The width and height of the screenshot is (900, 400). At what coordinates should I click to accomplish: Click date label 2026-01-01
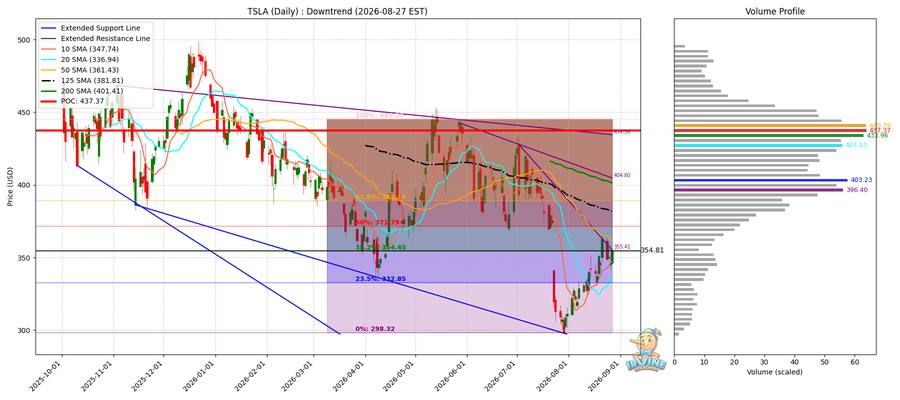coord(201,375)
